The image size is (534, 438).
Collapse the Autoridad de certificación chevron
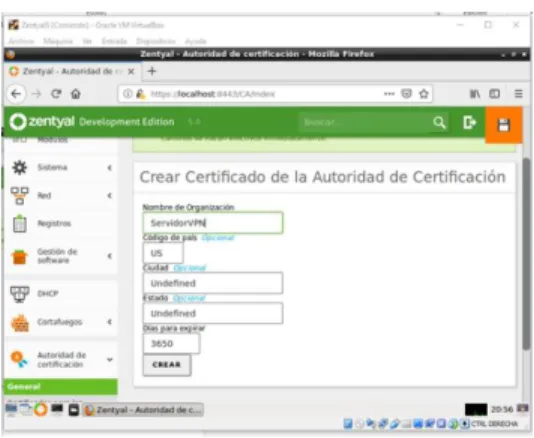(x=110, y=359)
